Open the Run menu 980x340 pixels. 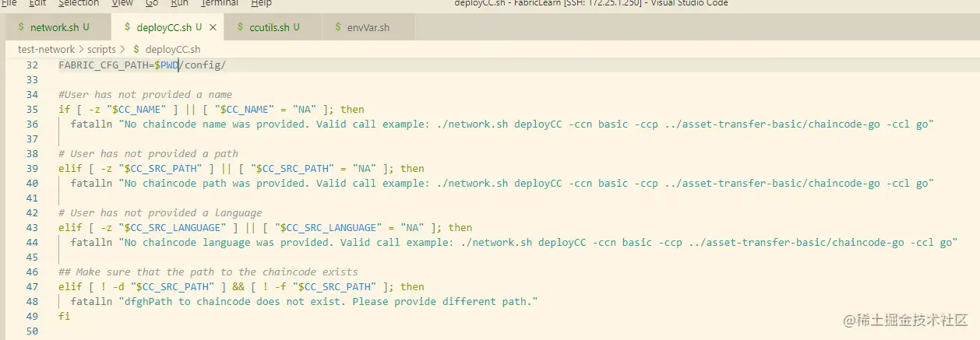pyautogui.click(x=179, y=3)
